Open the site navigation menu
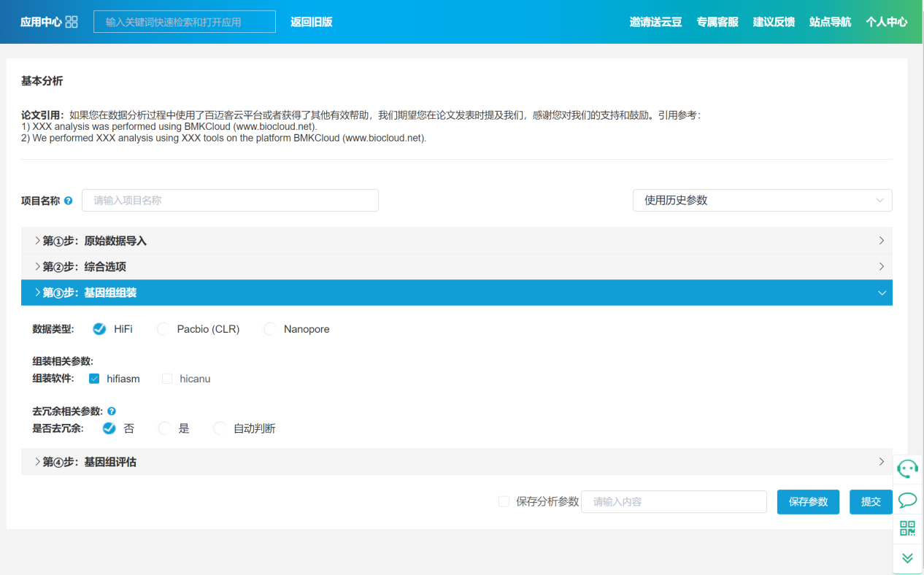 point(830,22)
